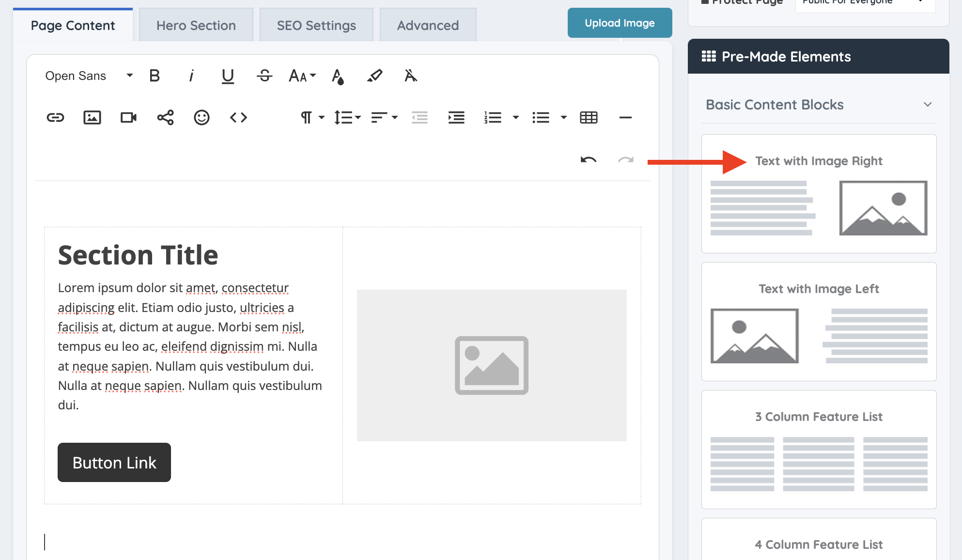Insert an image using toolbar icon

point(92,118)
